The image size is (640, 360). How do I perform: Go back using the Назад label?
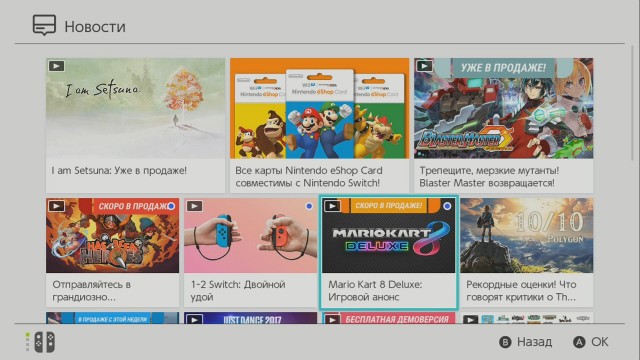[x=534, y=342]
